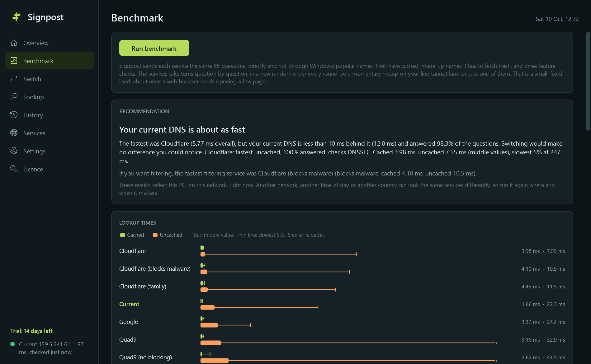Click the Switch arrows icon
The width and height of the screenshot is (591, 364).
click(14, 79)
